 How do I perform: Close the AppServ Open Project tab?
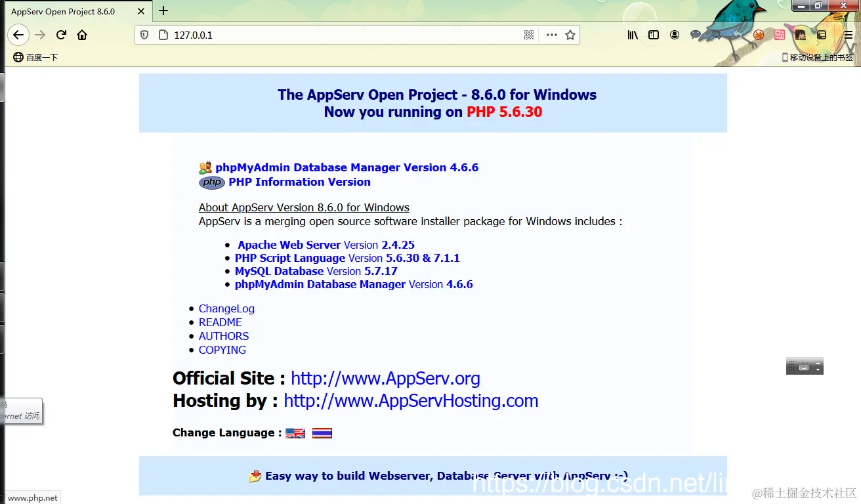tap(141, 11)
